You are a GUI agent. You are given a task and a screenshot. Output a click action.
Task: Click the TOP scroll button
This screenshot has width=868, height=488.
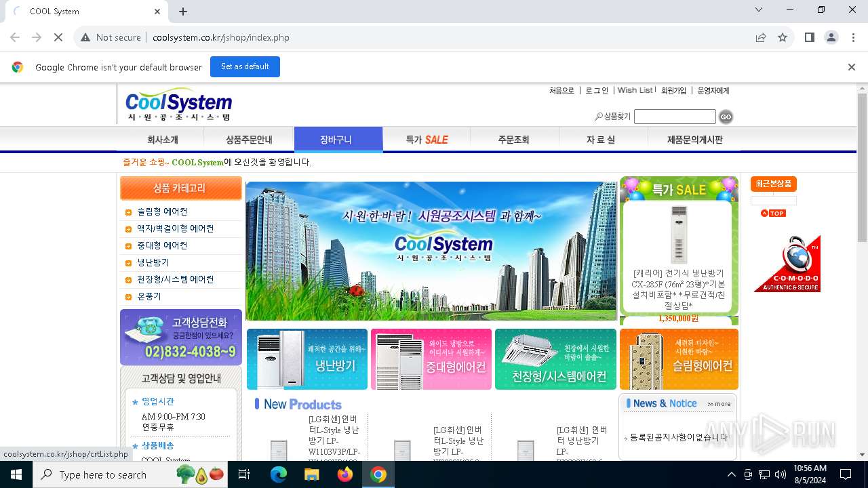pos(773,213)
